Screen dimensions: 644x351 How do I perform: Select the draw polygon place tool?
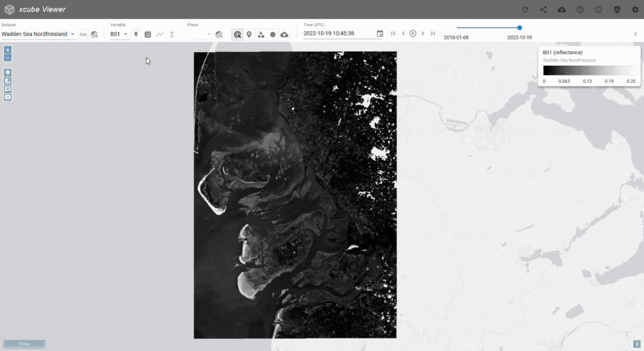pyautogui.click(x=261, y=34)
